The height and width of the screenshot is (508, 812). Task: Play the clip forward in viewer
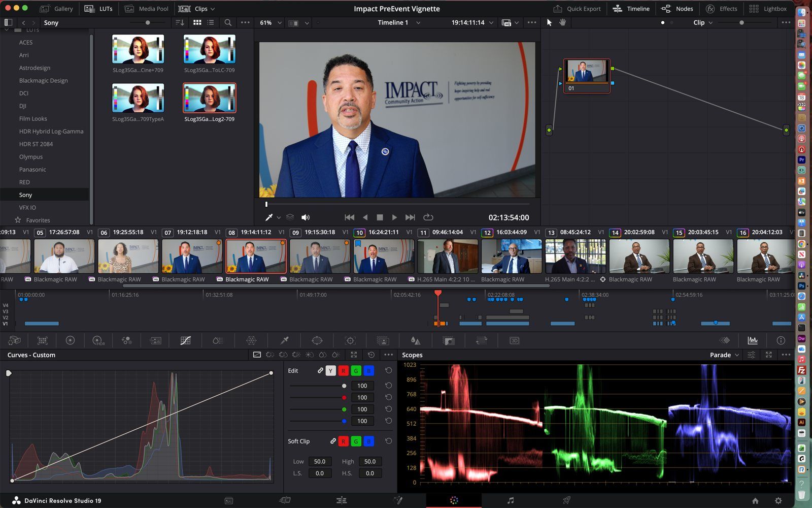394,217
